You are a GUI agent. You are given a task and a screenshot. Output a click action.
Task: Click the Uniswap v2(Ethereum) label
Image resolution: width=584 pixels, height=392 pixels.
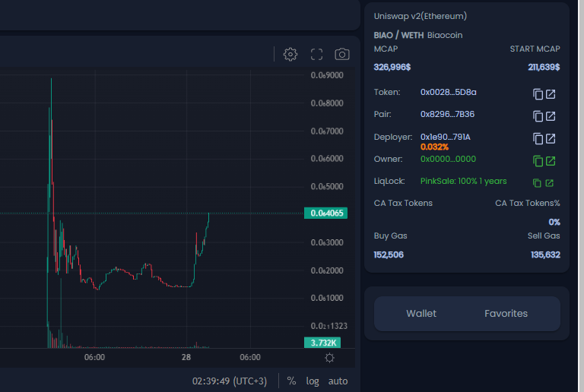click(420, 16)
